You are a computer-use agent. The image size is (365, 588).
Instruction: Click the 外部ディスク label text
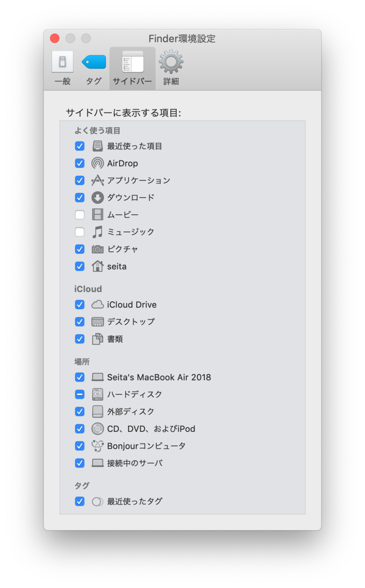tap(130, 411)
